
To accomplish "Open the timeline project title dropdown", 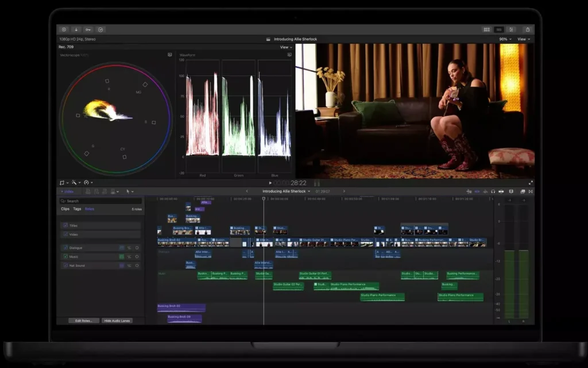I will [286, 191].
